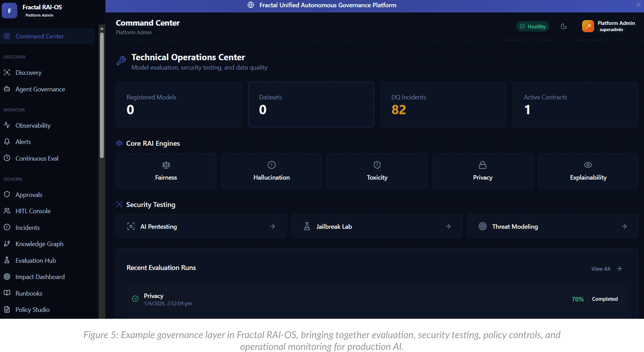Open Impact Dashboard from the sidebar
Image resolution: width=644 pixels, height=352 pixels.
[48, 277]
